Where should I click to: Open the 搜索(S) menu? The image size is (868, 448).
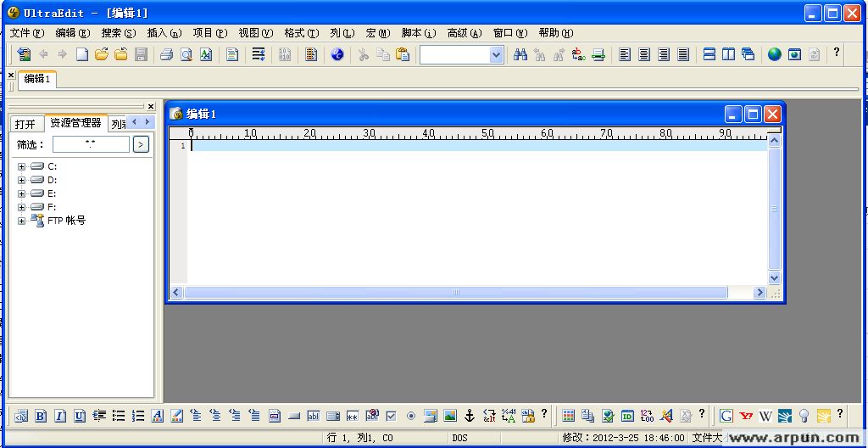point(119,33)
